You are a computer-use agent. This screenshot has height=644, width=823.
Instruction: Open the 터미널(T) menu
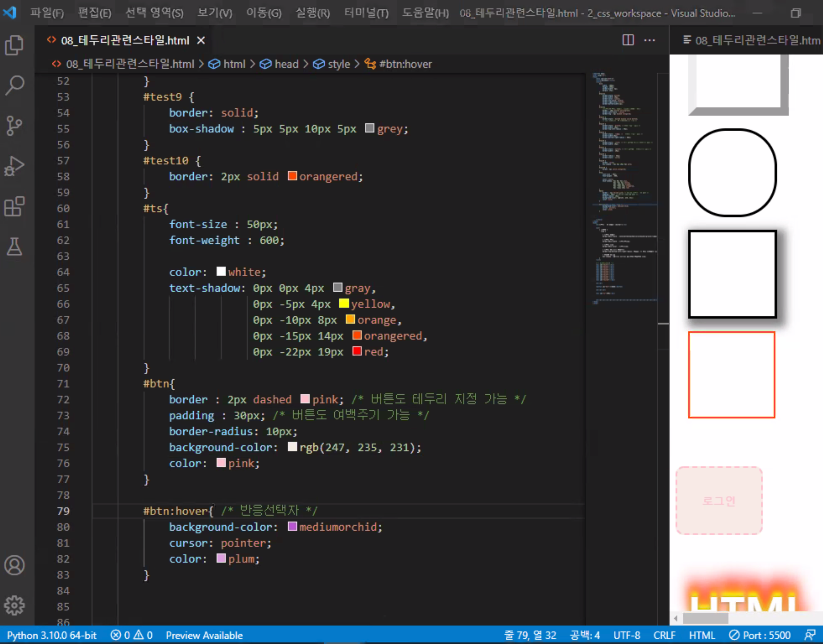pyautogui.click(x=366, y=13)
